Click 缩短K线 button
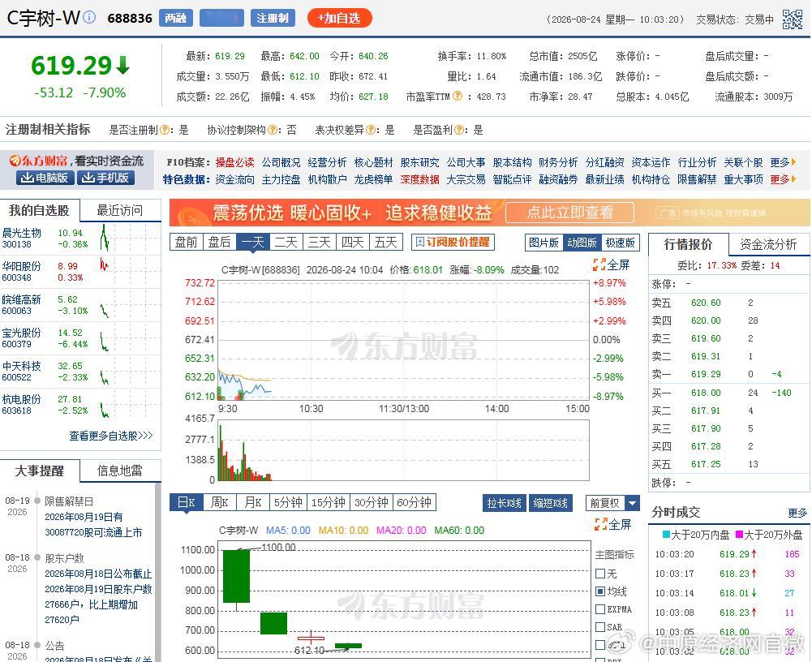The width and height of the screenshot is (812, 662). (x=551, y=503)
